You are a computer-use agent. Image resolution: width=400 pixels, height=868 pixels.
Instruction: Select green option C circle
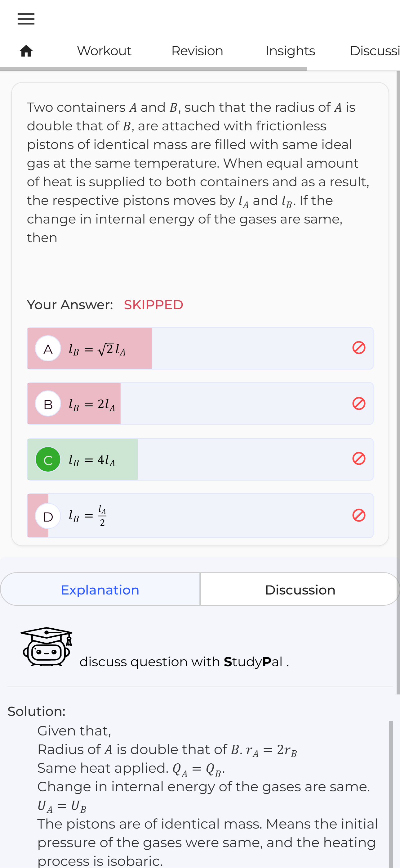tap(48, 459)
